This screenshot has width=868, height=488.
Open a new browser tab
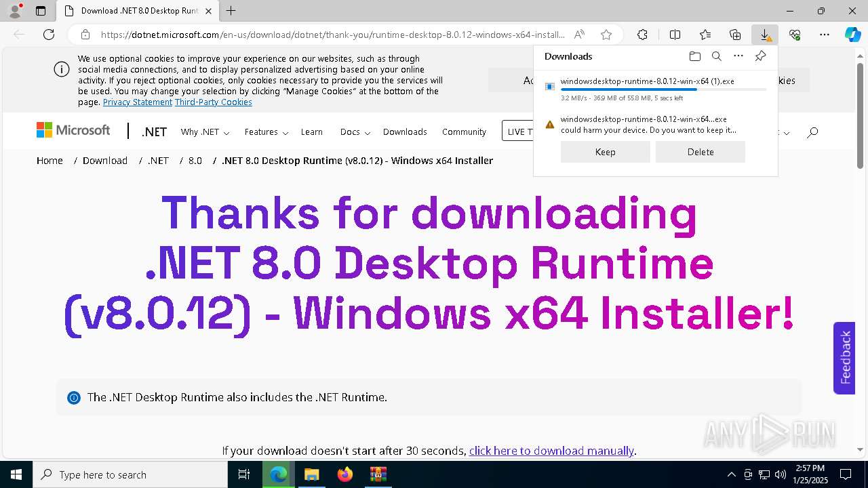coord(231,11)
